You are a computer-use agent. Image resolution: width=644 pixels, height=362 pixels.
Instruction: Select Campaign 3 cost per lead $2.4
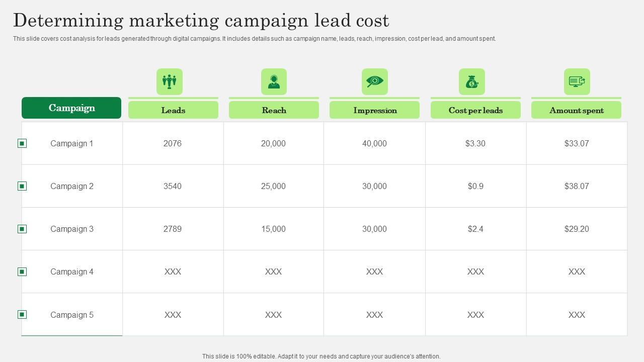pos(475,229)
